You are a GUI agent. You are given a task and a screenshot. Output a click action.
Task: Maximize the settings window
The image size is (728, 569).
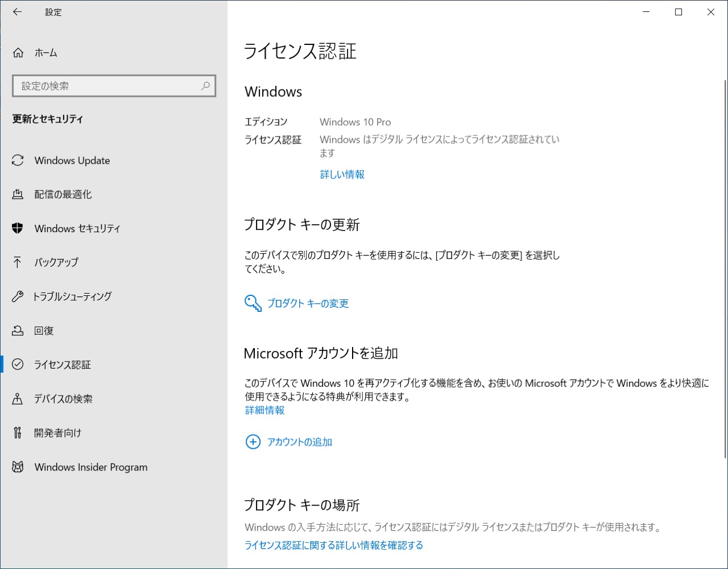point(679,12)
